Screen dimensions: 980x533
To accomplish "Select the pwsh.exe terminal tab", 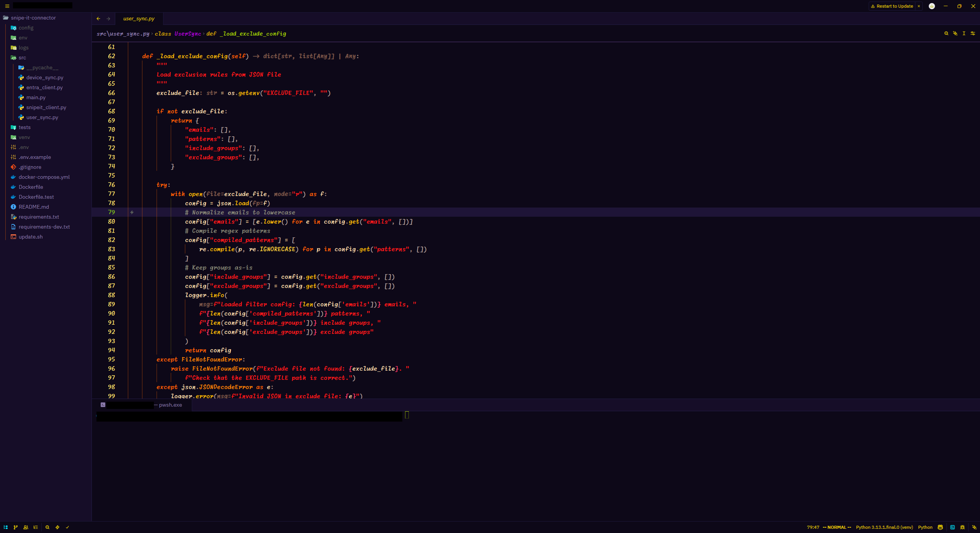I will tap(142, 405).
